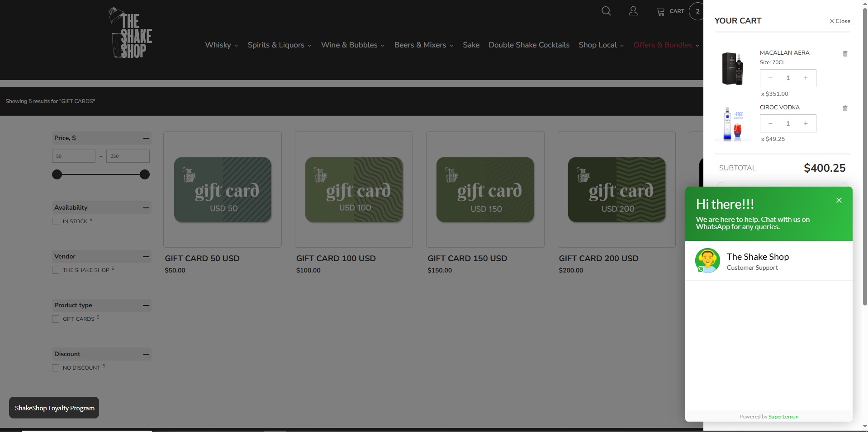Remove Ciroc Vodka with the trash icon
This screenshot has width=868, height=432.
pos(845,108)
